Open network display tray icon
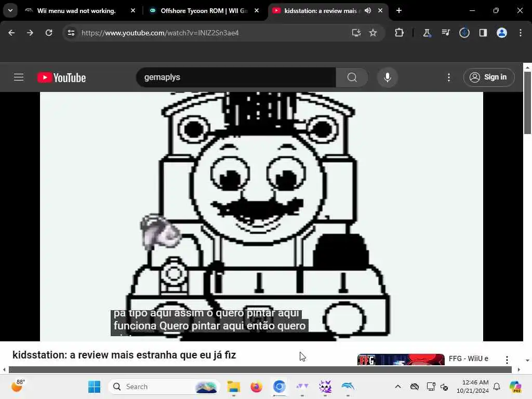 click(x=431, y=387)
